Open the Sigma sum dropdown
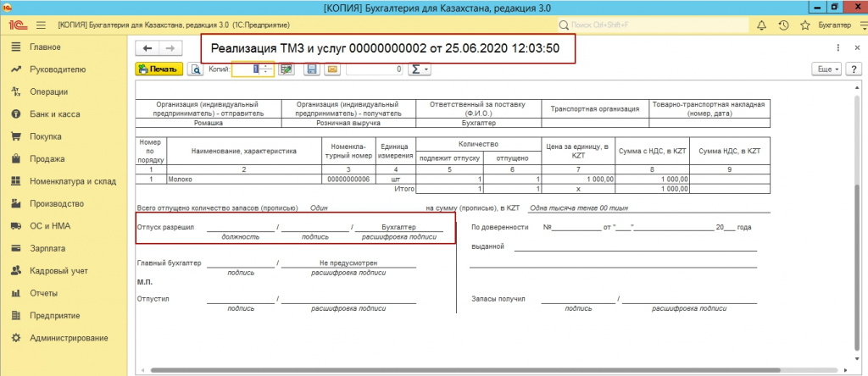Viewport: 868px width, 376px height. pyautogui.click(x=420, y=69)
